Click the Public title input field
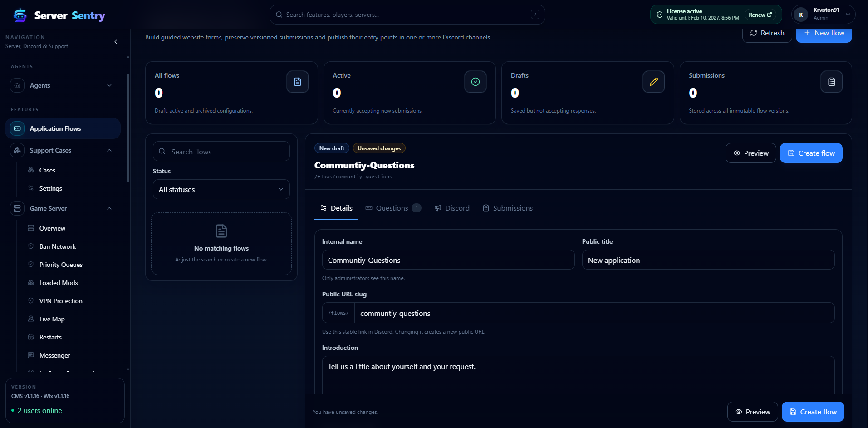Screen dimensions: 868x428 [708, 260]
